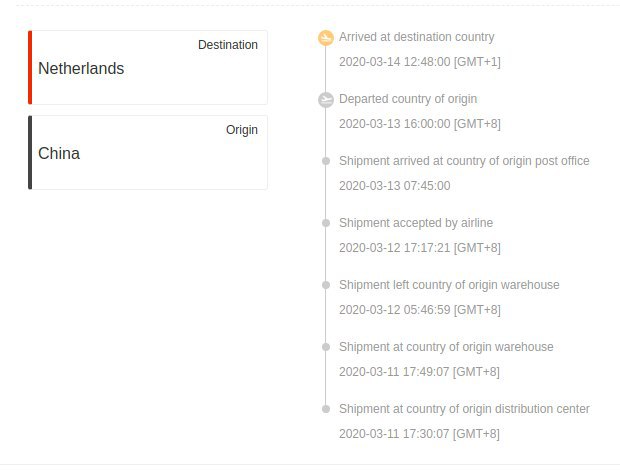Click the Shipment accepted by airline entry
620x472 pixels.
tap(415, 223)
